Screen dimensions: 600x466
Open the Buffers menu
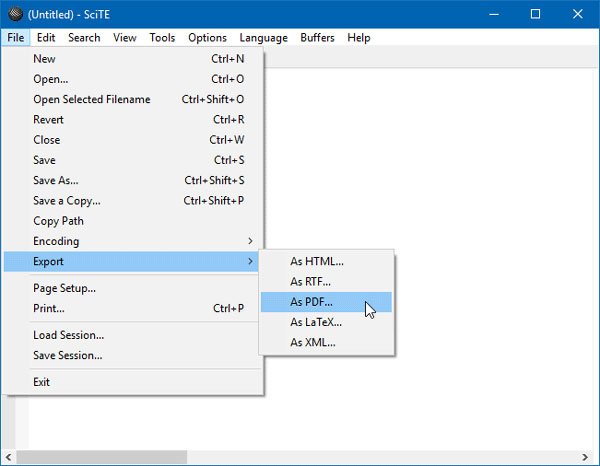click(x=317, y=37)
